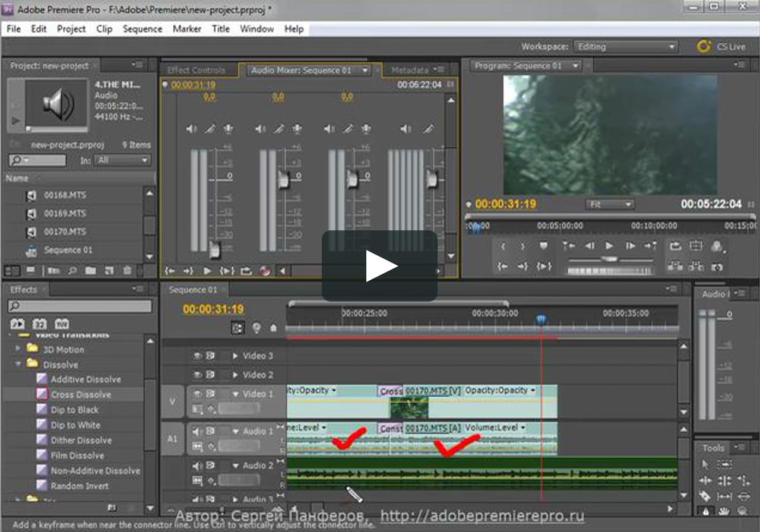The image size is (760, 532).
Task: Toggle Loop in Audio Mixer
Action: (x=246, y=271)
